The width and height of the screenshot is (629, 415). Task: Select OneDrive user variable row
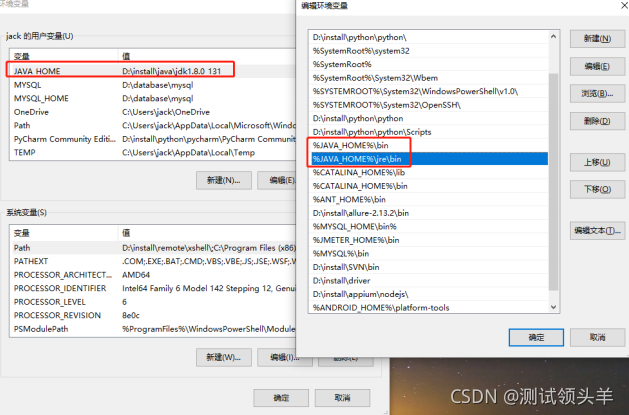(x=153, y=112)
